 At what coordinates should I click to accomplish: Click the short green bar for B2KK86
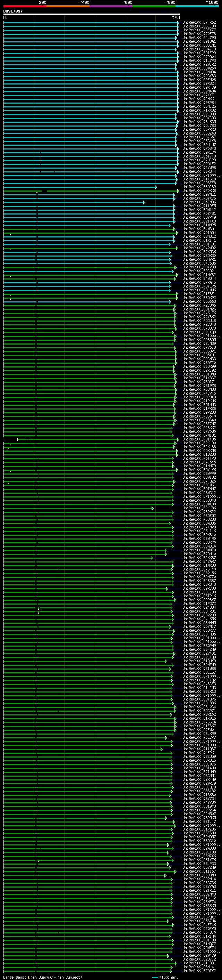point(78,509)
